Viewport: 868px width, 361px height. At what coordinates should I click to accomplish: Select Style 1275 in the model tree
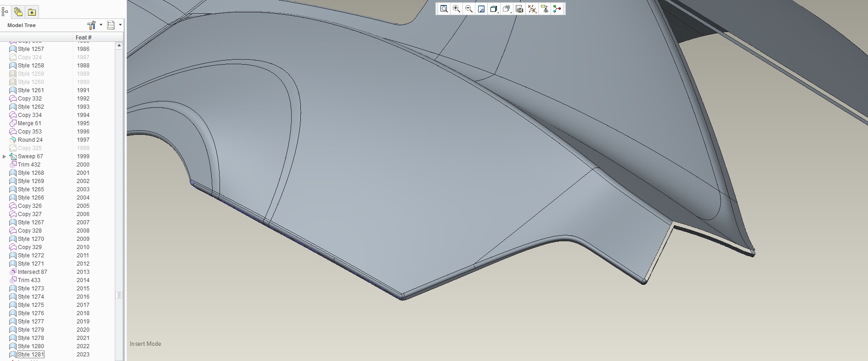coord(31,305)
